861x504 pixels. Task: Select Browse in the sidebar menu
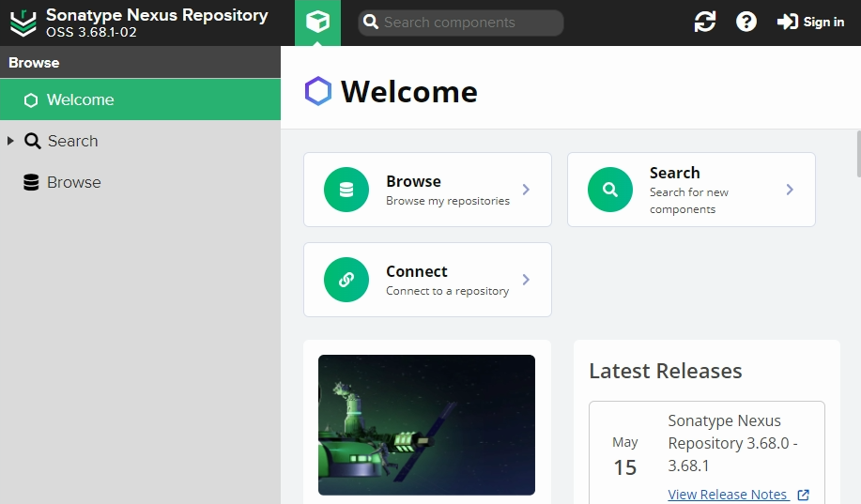tap(140, 182)
